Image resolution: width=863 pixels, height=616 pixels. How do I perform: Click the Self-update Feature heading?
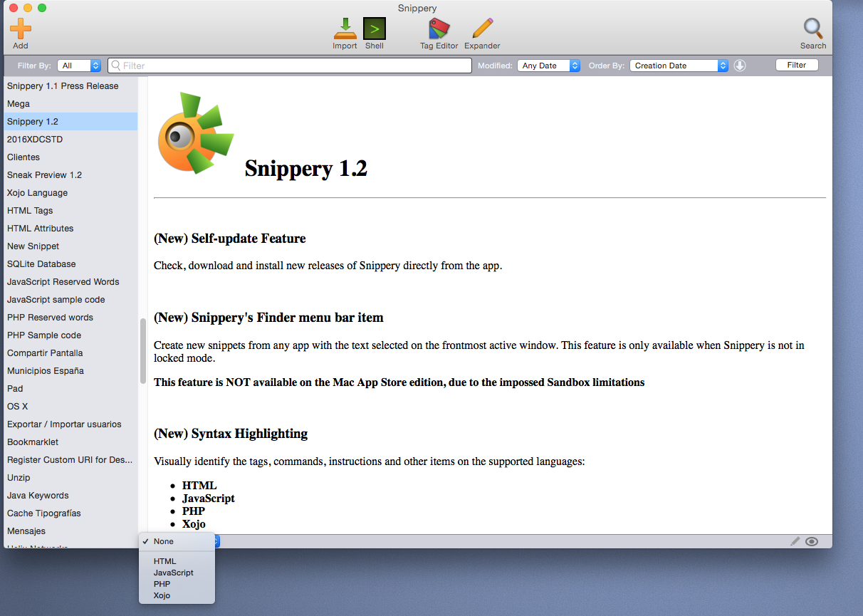(230, 239)
